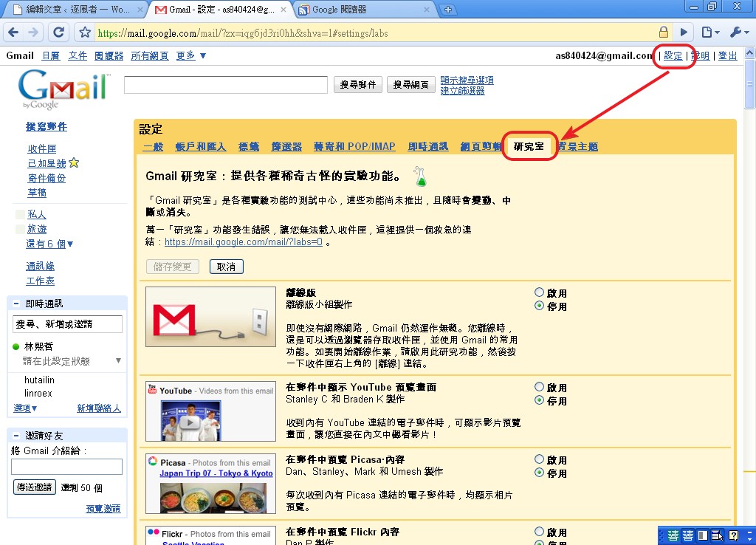Click the Picasa icon in the preview thumbnail
This screenshot has width=756, height=545.
tap(153, 461)
